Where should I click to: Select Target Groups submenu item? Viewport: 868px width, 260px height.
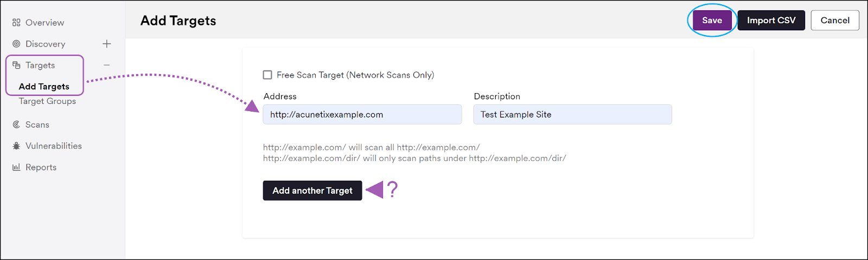tap(47, 101)
